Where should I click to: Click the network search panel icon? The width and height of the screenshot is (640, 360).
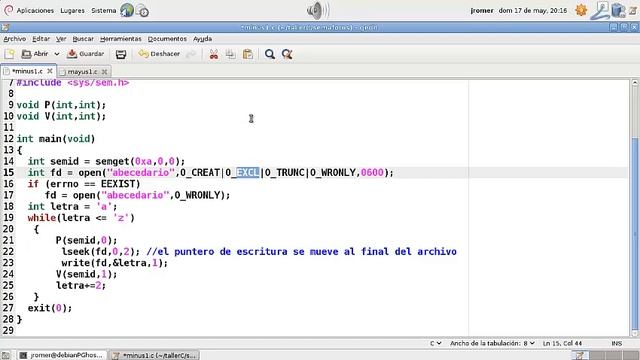click(601, 10)
